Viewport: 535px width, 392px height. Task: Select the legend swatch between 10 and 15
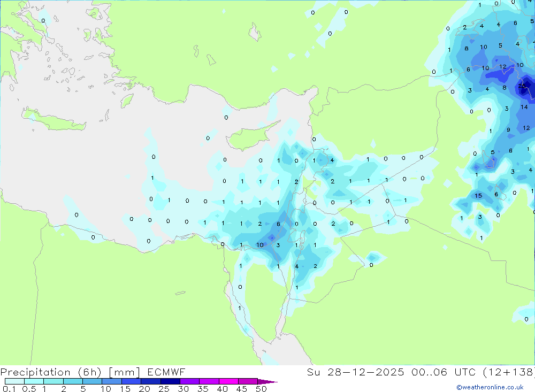click(112, 381)
